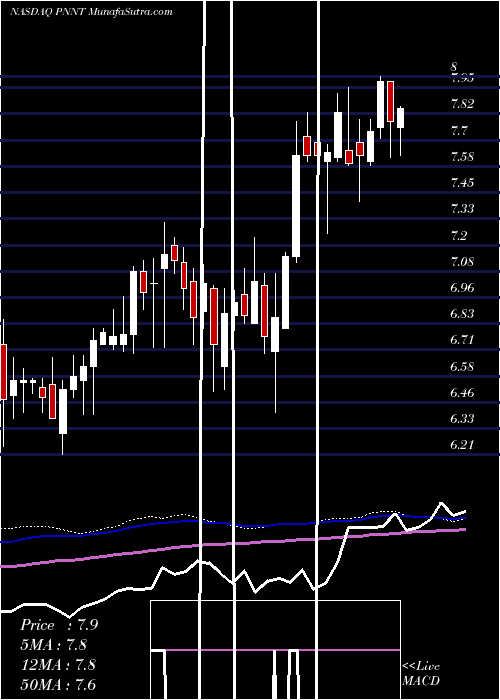The image size is (500, 700).
Task: Select the 7.33 price axis label
Action: pyautogui.click(x=463, y=209)
